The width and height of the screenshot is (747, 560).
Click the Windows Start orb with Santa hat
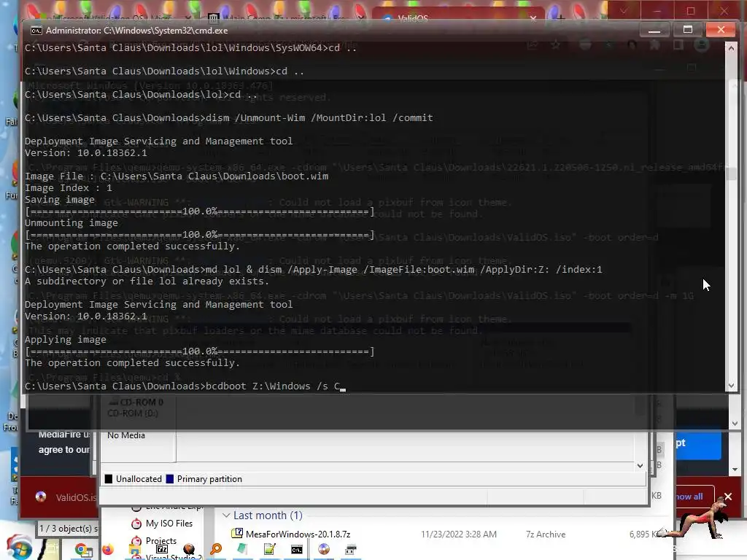[19, 548]
